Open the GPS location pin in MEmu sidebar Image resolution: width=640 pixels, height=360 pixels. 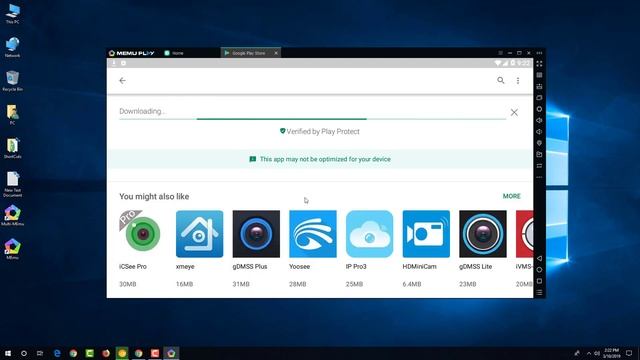[x=539, y=143]
